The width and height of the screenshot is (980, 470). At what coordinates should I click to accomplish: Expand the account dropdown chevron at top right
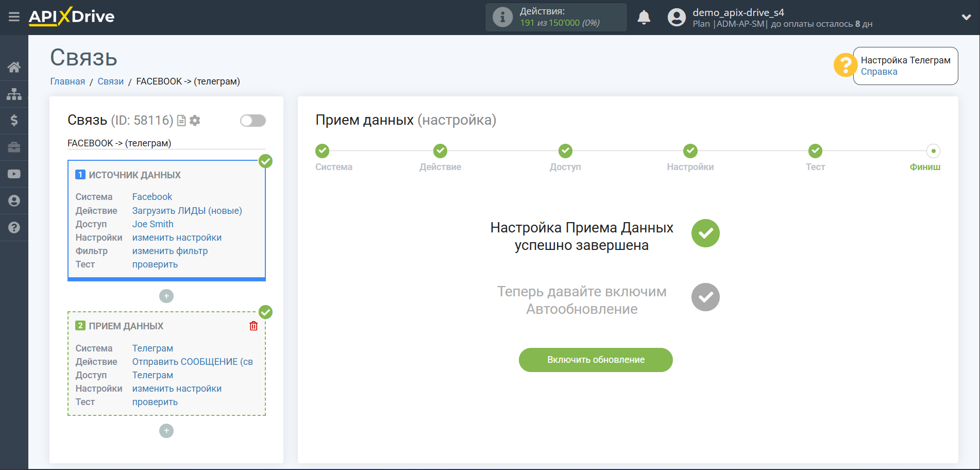(x=967, y=16)
